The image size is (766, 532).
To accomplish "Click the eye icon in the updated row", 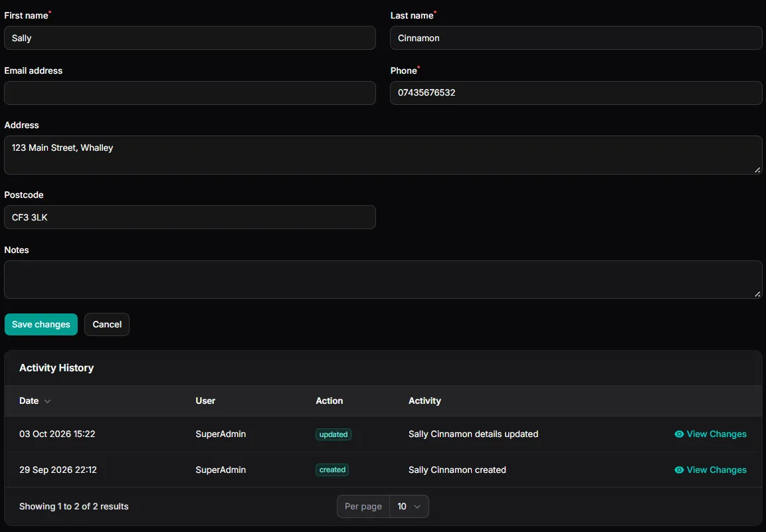I will [679, 434].
